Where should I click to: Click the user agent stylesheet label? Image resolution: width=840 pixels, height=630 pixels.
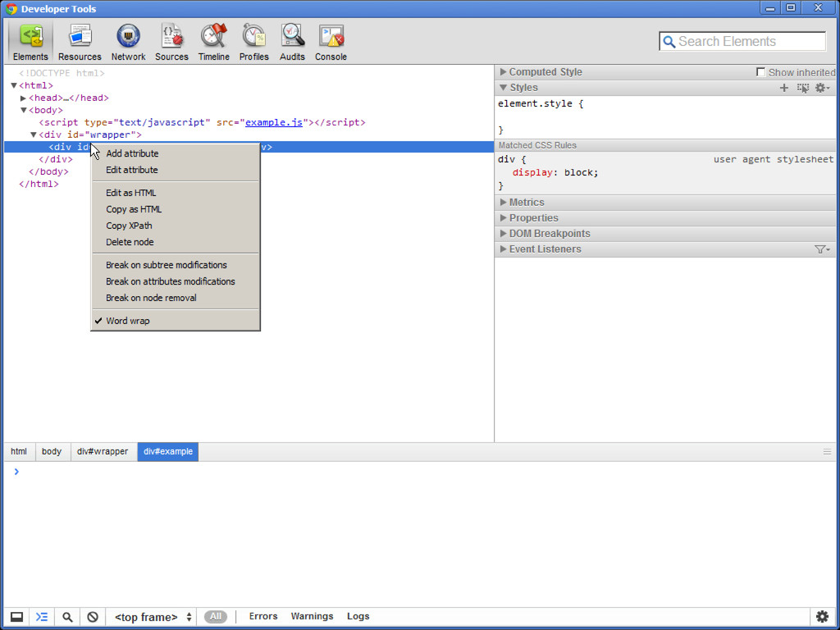pyautogui.click(x=773, y=159)
